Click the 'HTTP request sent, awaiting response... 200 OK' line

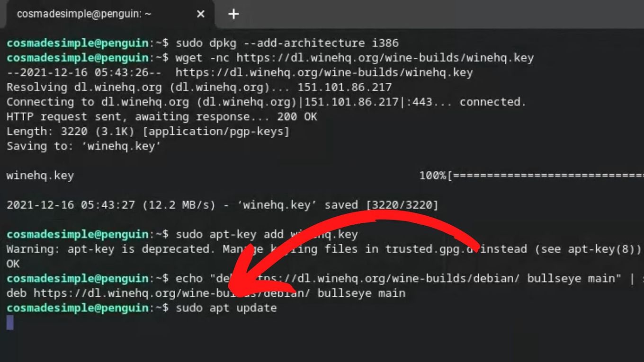point(162,116)
